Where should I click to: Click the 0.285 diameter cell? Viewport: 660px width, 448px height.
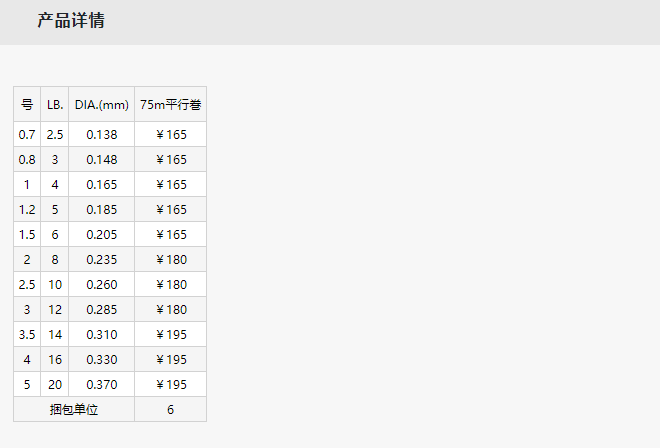tap(102, 309)
